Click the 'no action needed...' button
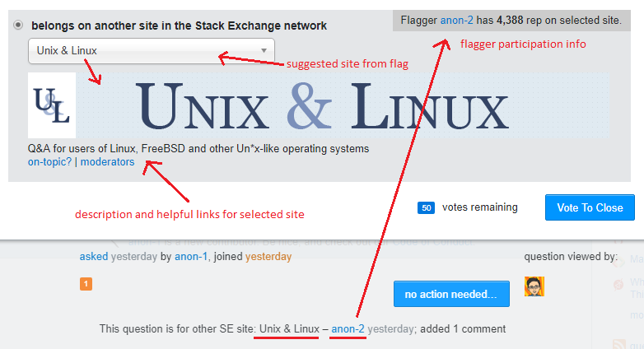Viewport: 644px width, 349px height. click(451, 294)
